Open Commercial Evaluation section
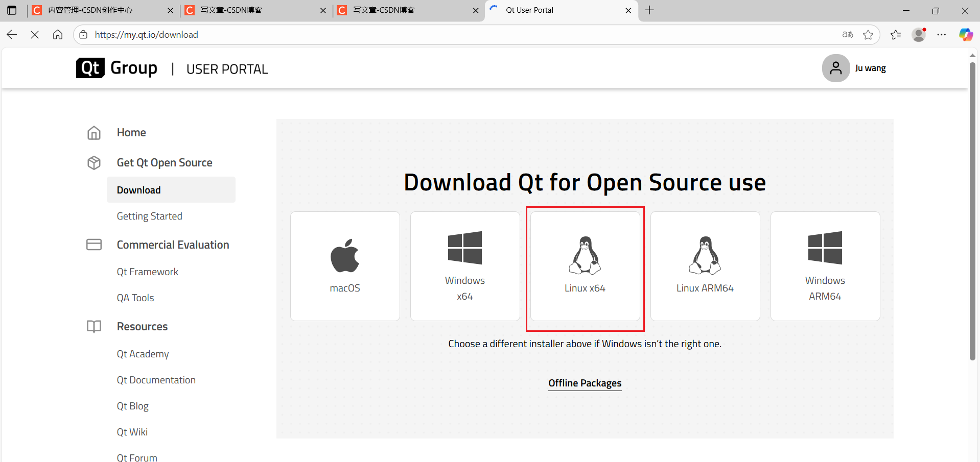980x462 pixels. click(173, 245)
